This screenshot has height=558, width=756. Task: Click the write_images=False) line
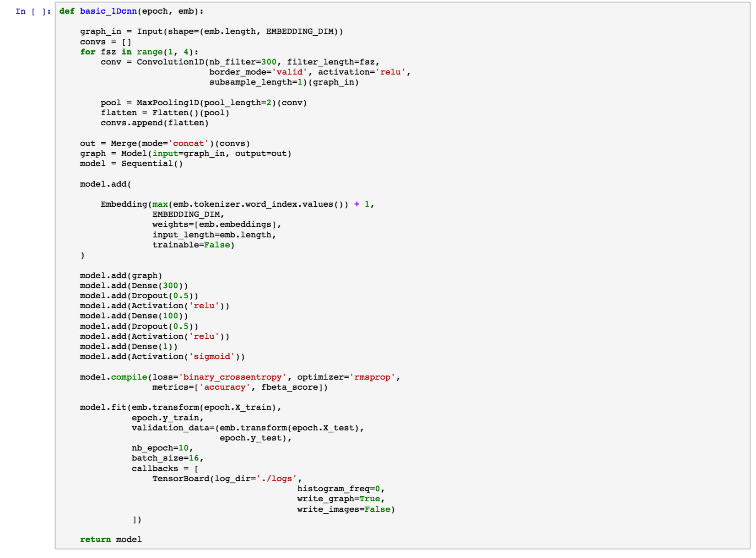click(346, 510)
